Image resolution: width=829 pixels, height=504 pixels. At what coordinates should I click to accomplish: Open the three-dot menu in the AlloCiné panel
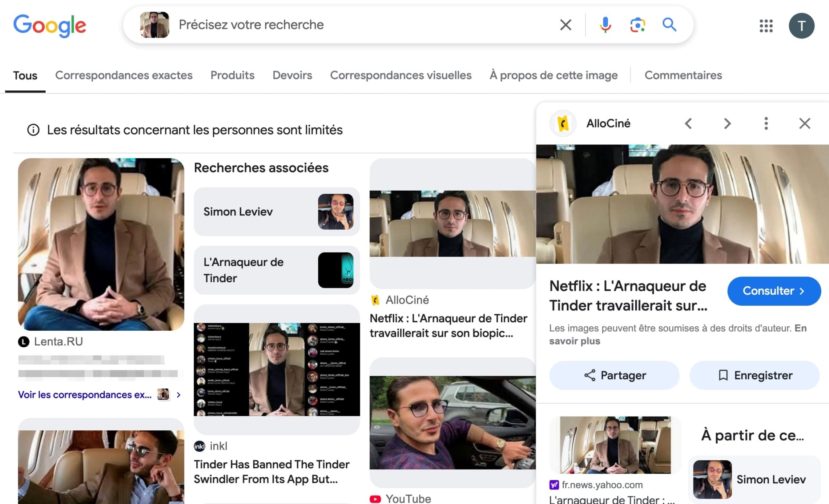click(x=766, y=123)
